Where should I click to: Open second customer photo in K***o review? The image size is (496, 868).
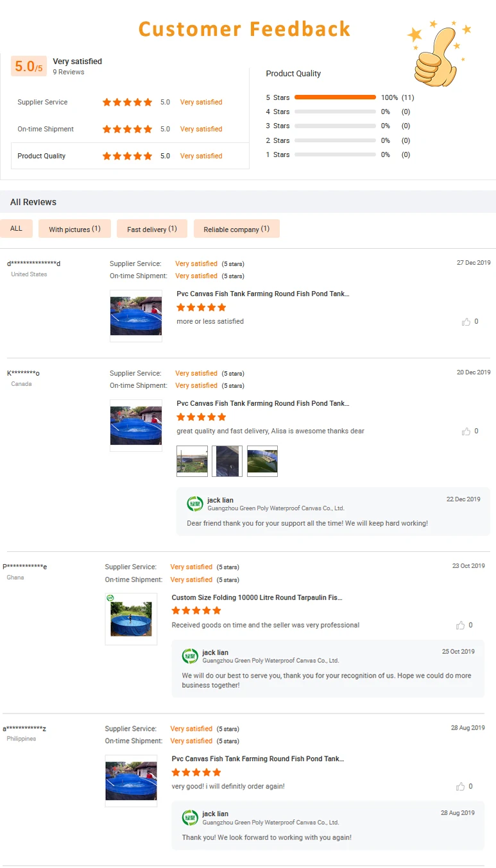click(227, 461)
